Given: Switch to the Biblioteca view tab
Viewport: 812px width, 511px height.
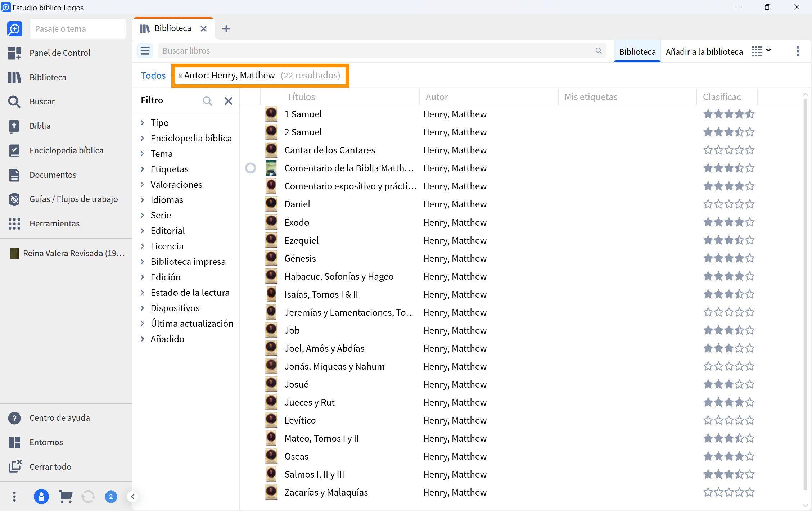Looking at the screenshot, I should [x=637, y=51].
